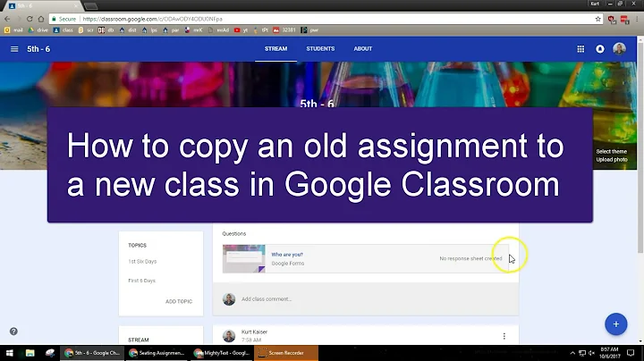Switch to MightyText Chrome taskbar window
The height and width of the screenshot is (361, 644).
coord(222,353)
